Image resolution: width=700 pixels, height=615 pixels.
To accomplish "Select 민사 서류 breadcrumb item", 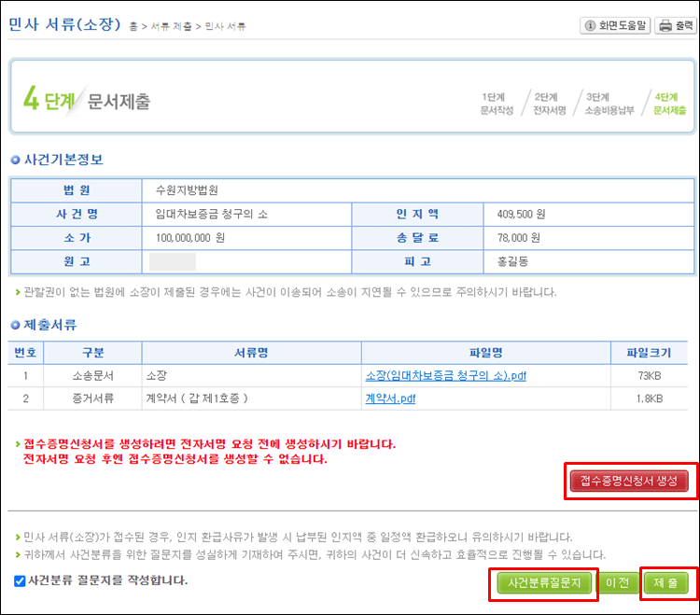I will [x=226, y=26].
